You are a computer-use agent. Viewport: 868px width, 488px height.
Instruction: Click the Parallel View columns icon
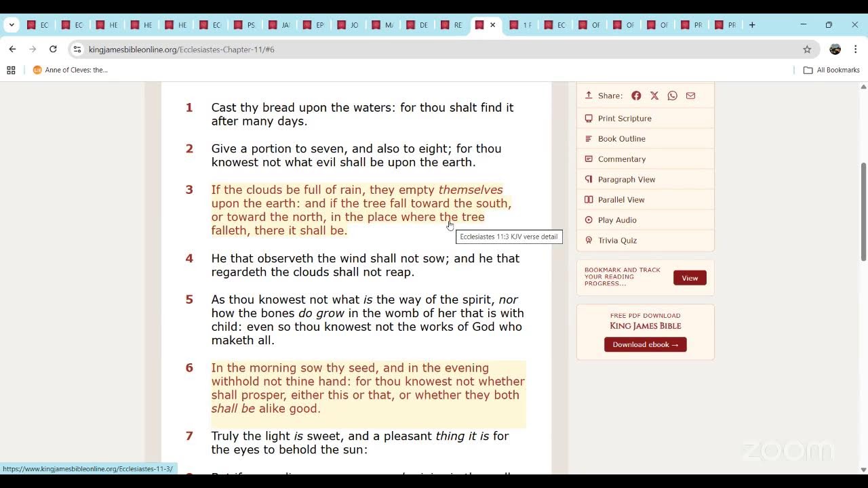coord(589,199)
